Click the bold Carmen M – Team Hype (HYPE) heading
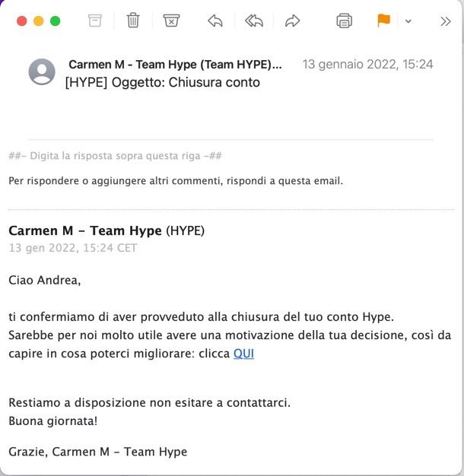 [106, 230]
